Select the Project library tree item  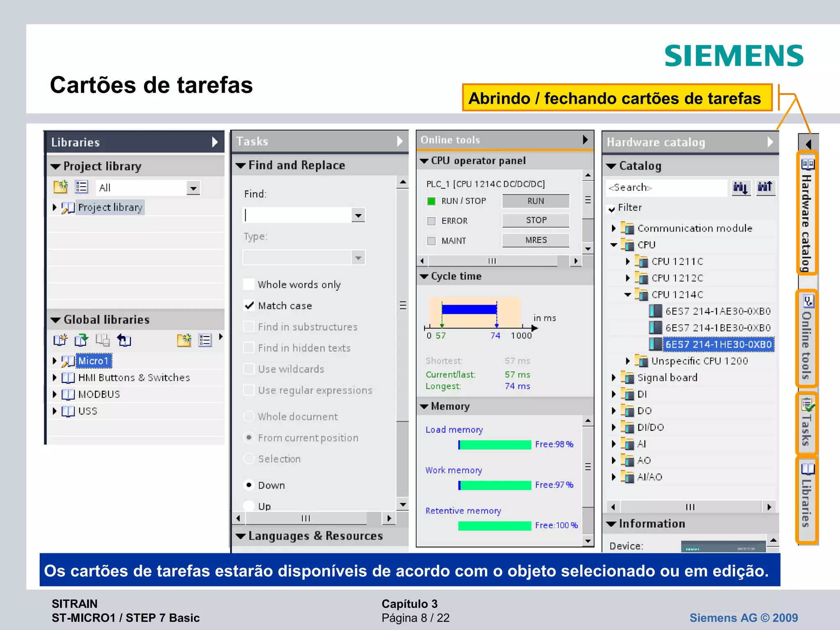click(110, 208)
